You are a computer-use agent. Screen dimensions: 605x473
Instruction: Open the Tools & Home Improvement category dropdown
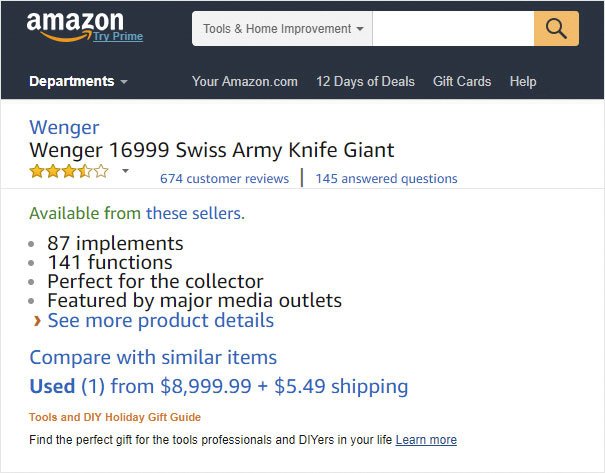pos(282,29)
